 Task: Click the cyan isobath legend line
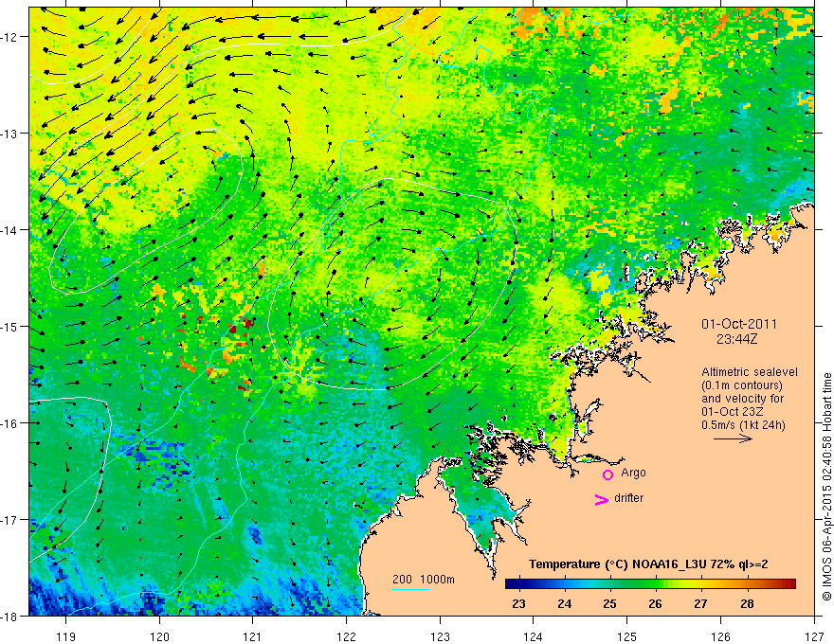(411, 589)
